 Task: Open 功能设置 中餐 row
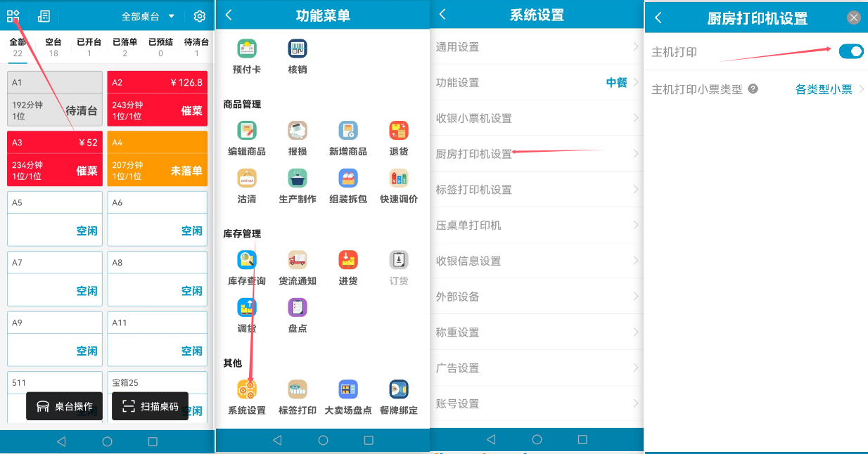pyautogui.click(x=537, y=82)
